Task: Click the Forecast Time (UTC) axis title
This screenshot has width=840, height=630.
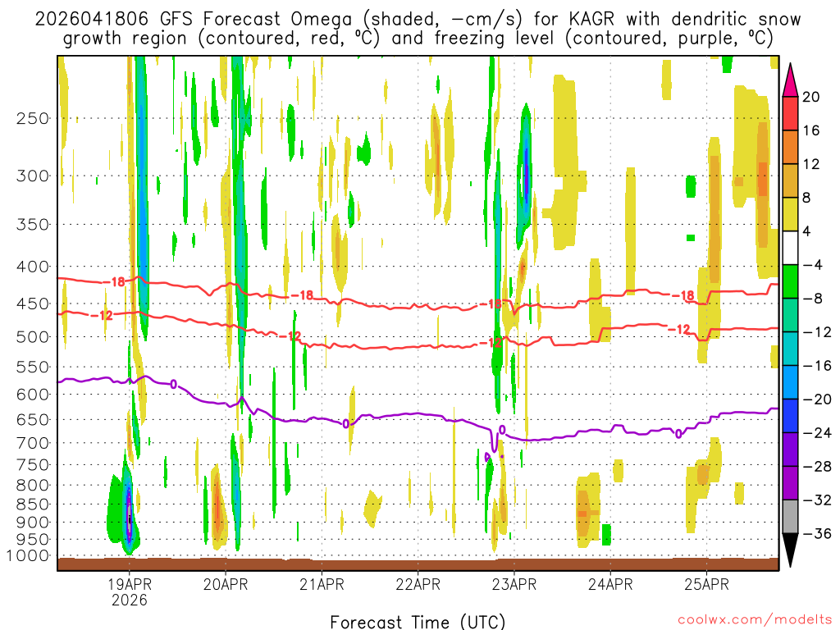Action: coord(418,622)
